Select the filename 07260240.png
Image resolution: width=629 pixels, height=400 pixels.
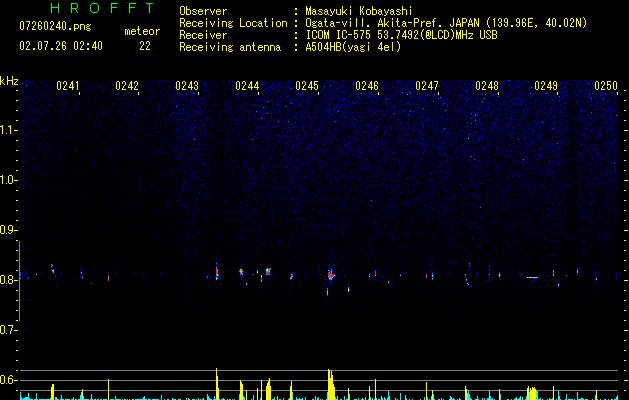click(55, 27)
